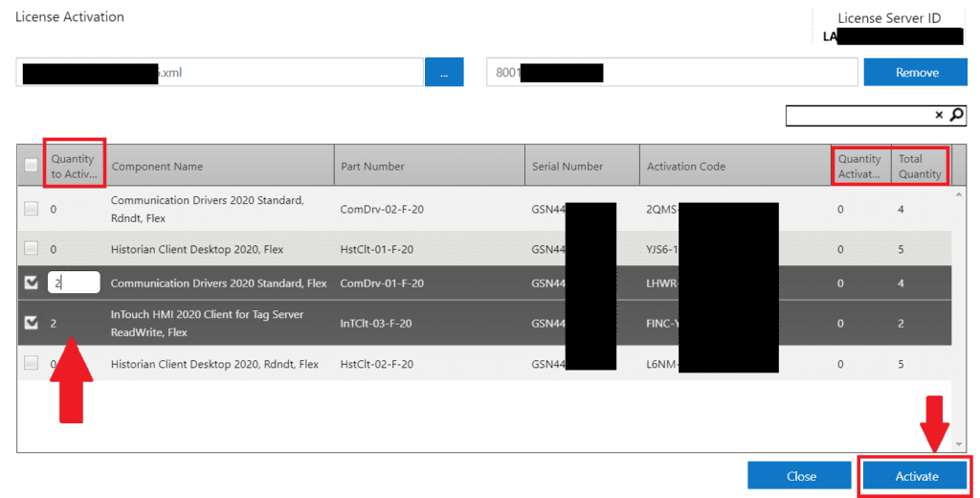Select part number ComDrv-01-F-20

[381, 283]
